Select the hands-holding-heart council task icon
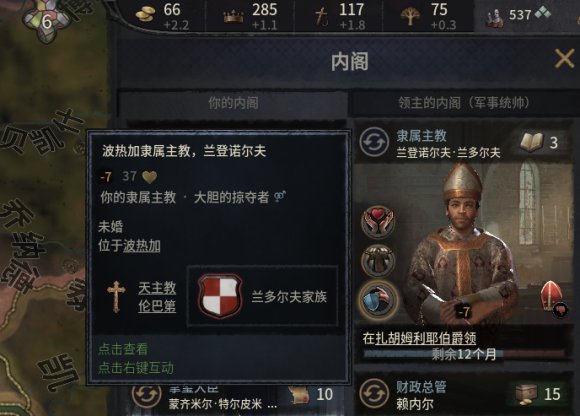 378,222
